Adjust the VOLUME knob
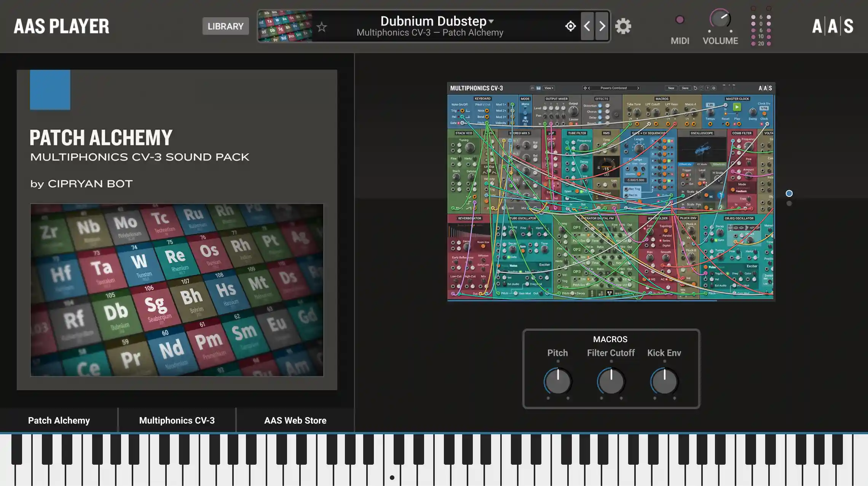 [x=720, y=19]
